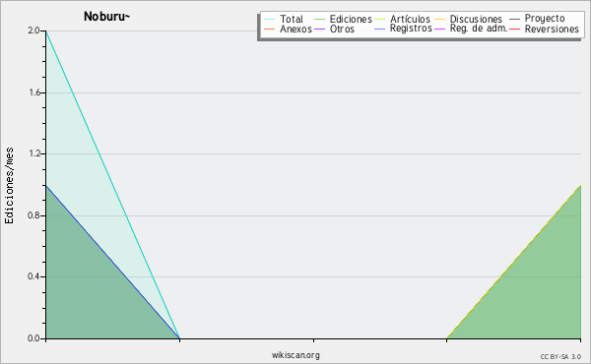Click the Proyecto legend entry
591x364 pixels.
tap(537, 19)
